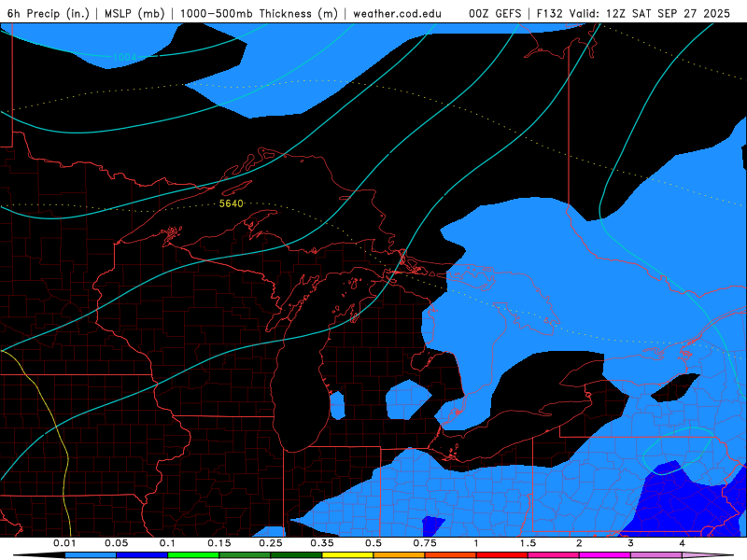Select the 0.1 legend value
This screenshot has height=560, width=747.
click(x=168, y=543)
